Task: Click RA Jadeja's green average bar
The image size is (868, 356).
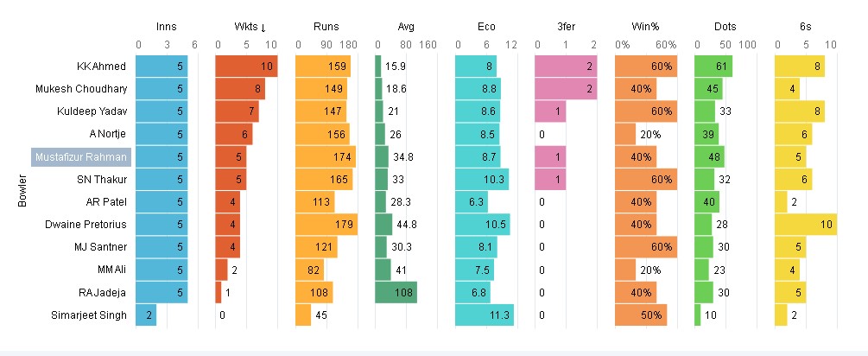Action: 396,292
